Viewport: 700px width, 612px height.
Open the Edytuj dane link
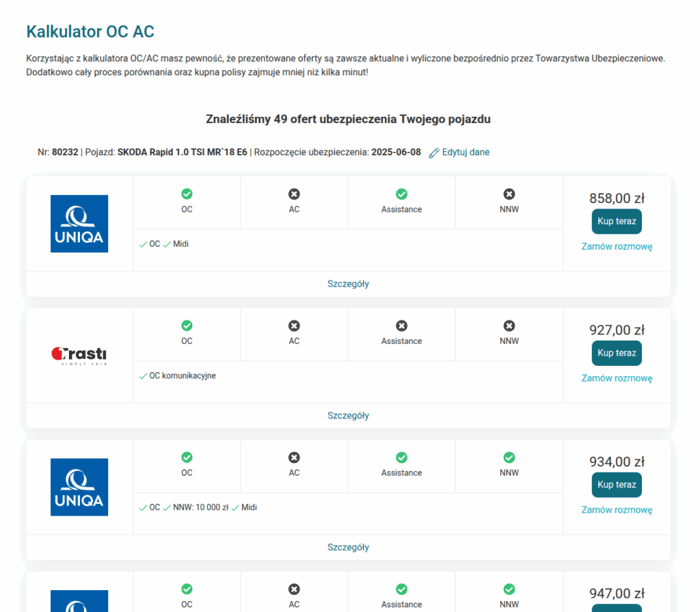click(466, 152)
